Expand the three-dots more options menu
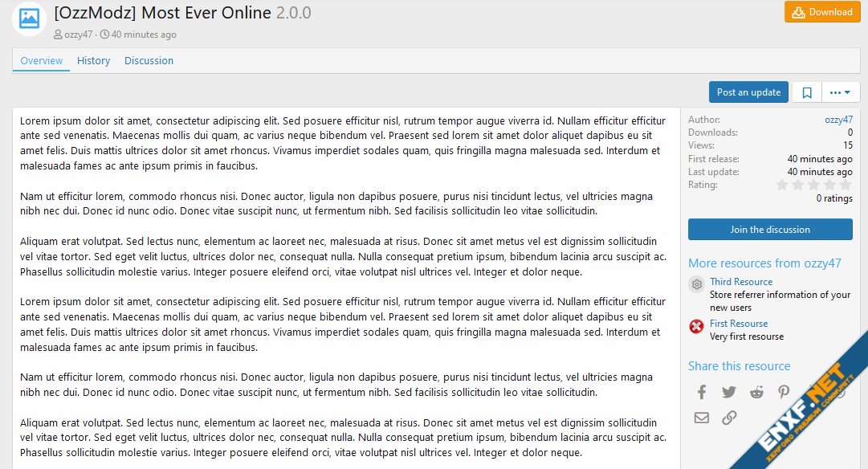This screenshot has width=868, height=469. (841, 92)
